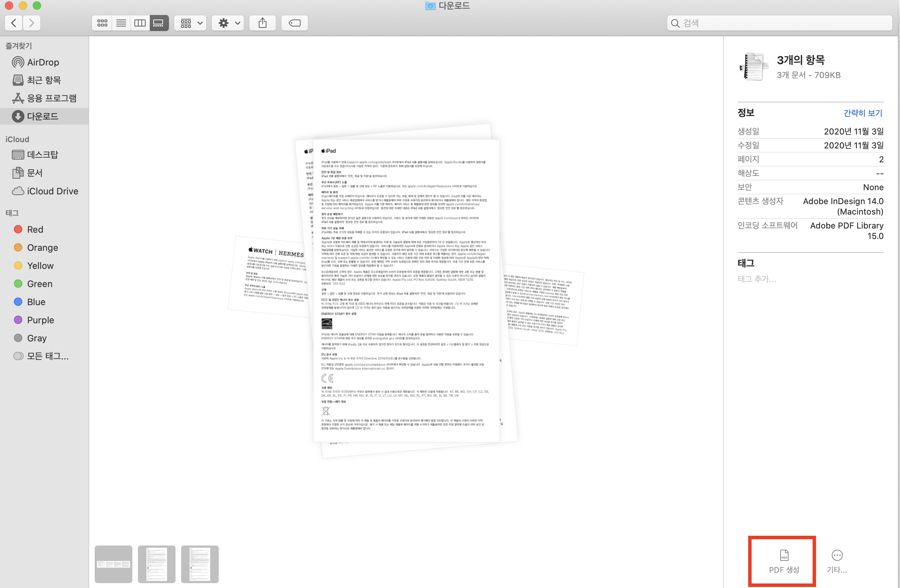Open the 기타... more actions menu
900x588 pixels.
[x=837, y=561]
